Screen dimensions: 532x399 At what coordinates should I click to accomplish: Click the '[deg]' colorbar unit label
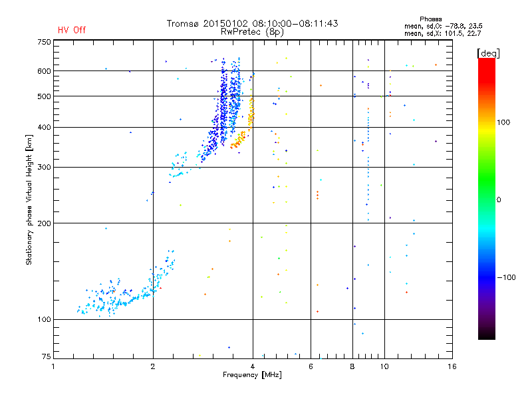click(488, 53)
